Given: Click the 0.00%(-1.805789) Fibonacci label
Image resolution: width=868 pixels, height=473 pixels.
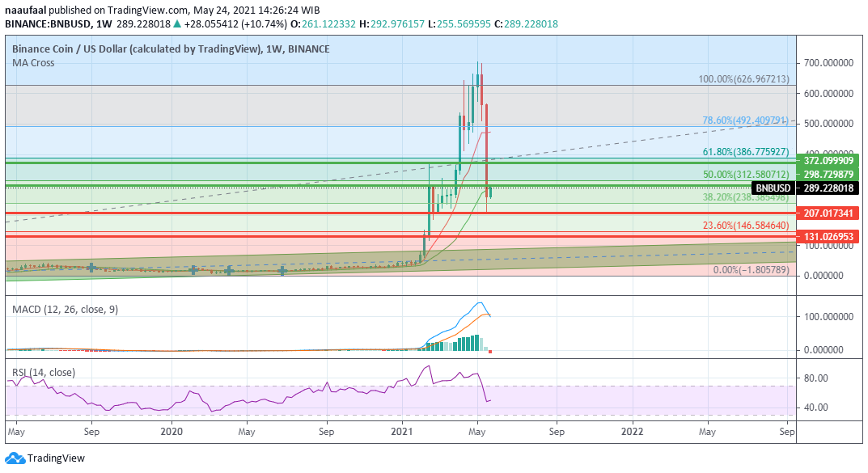Looking at the screenshot, I should click(x=752, y=270).
